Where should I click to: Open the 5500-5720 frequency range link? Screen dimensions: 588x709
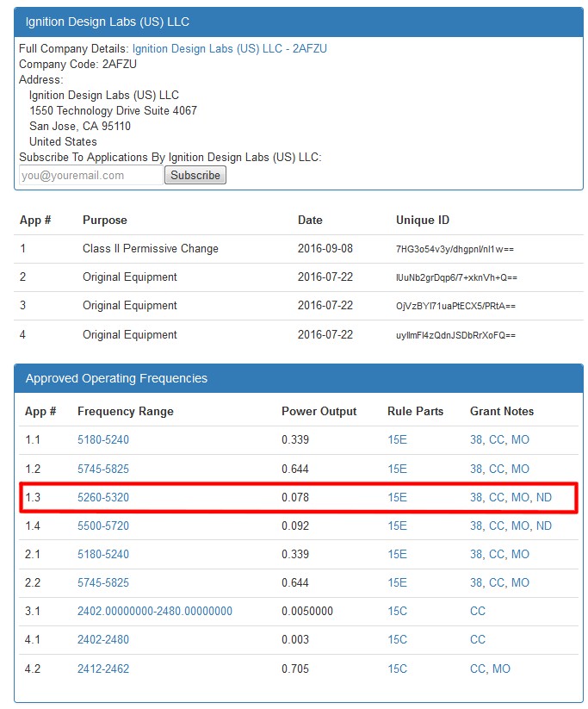pos(103,526)
